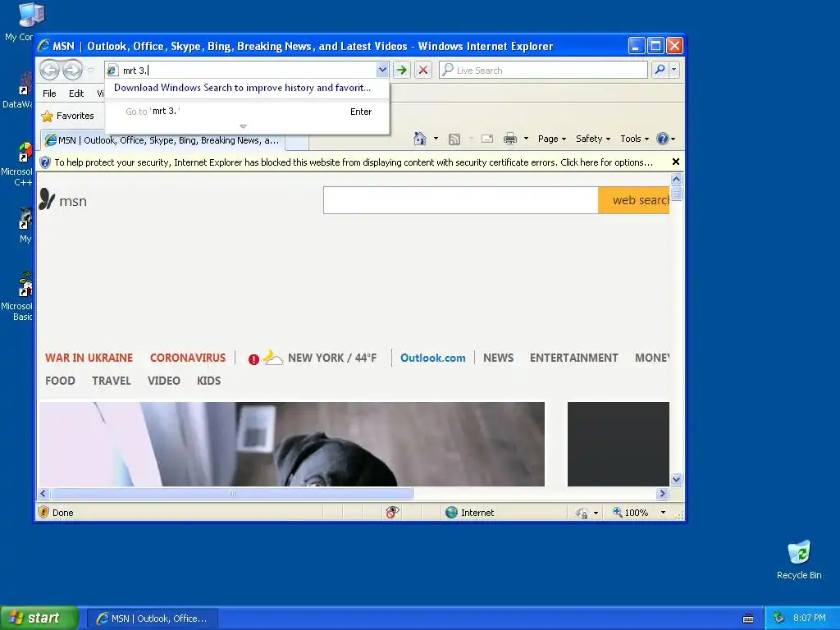Expand the Home button dropdown arrow
The width and height of the screenshot is (840, 630).
436,139
